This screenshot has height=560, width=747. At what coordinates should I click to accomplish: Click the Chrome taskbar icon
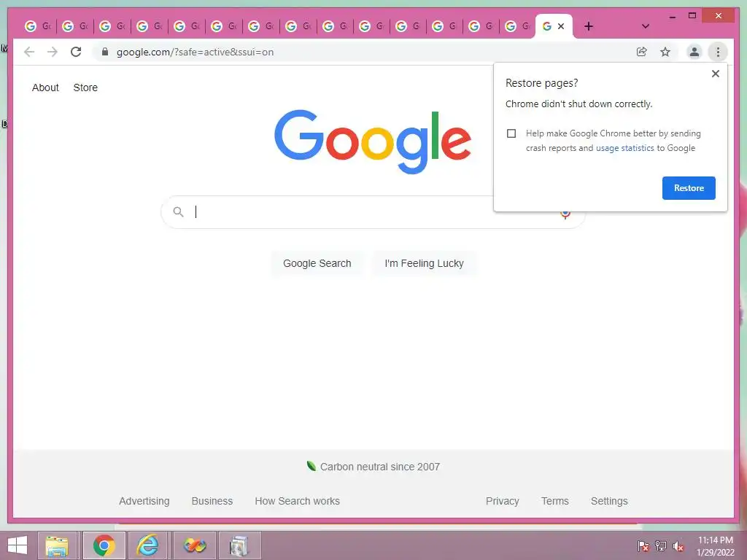pos(104,545)
